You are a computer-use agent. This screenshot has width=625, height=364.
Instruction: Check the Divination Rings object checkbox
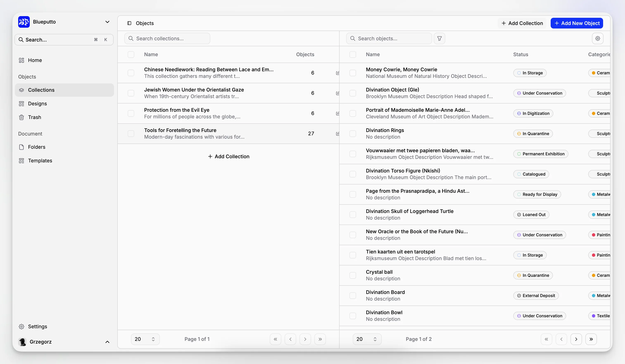click(x=352, y=134)
